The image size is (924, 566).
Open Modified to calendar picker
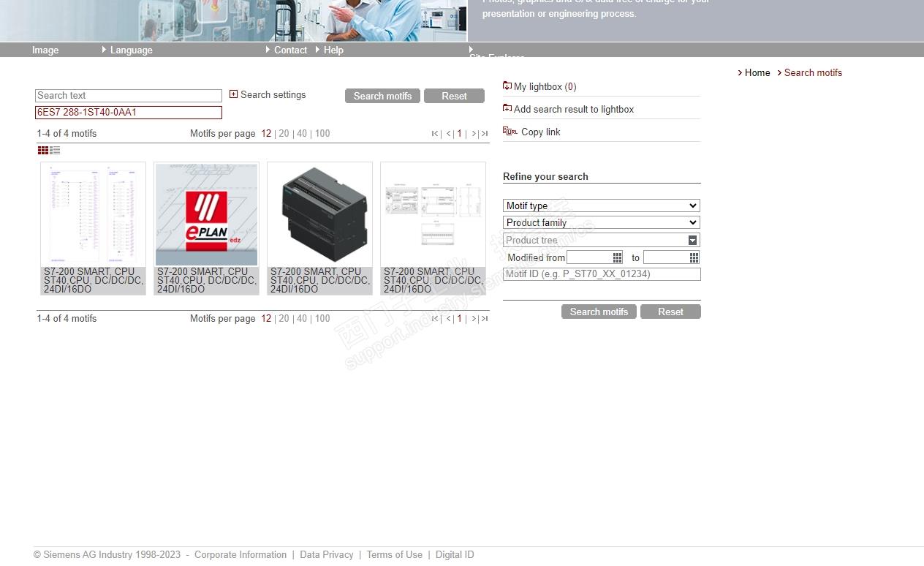[694, 257]
